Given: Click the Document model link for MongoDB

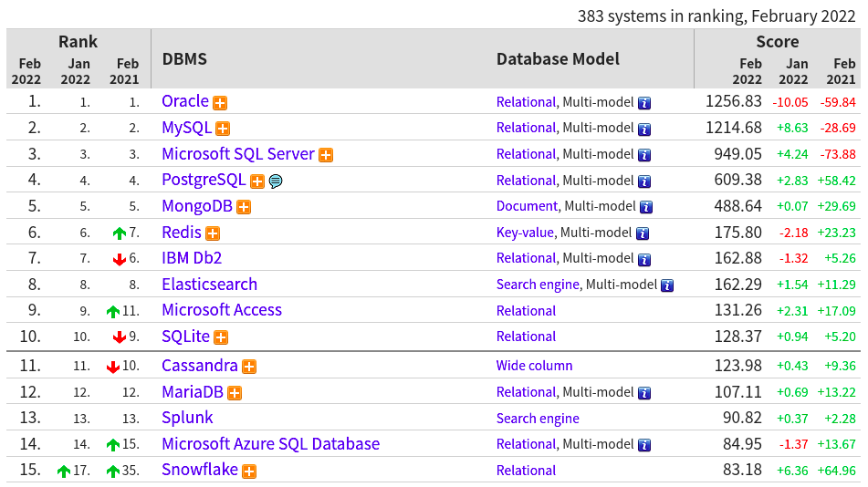Looking at the screenshot, I should click(x=527, y=206).
